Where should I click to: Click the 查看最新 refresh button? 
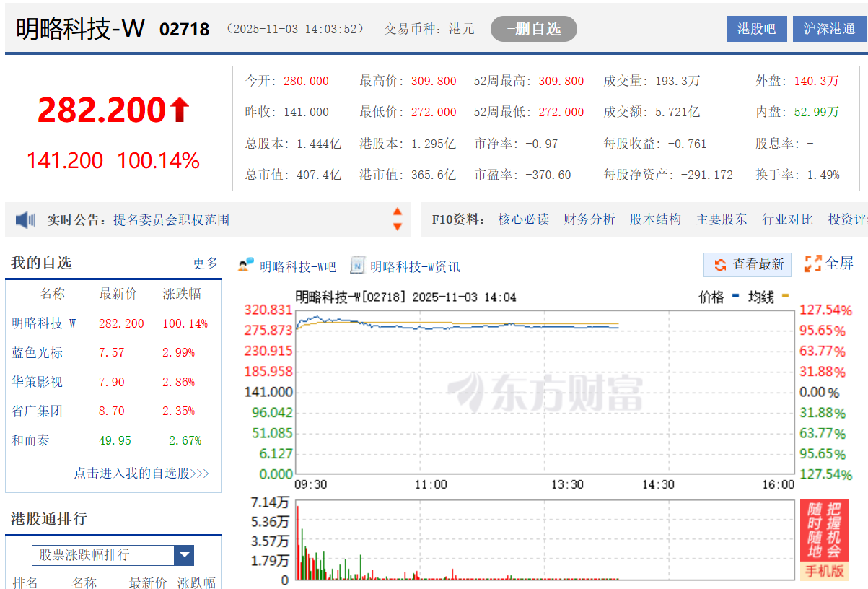click(x=748, y=264)
